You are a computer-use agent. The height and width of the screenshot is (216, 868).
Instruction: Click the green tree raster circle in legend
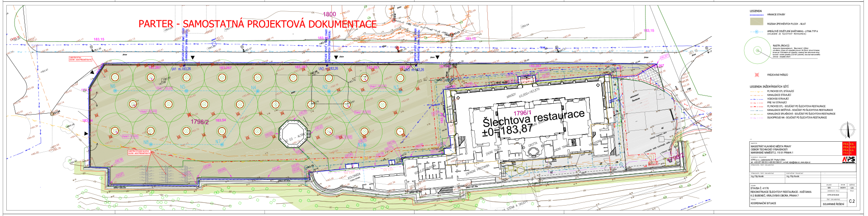(x=757, y=50)
